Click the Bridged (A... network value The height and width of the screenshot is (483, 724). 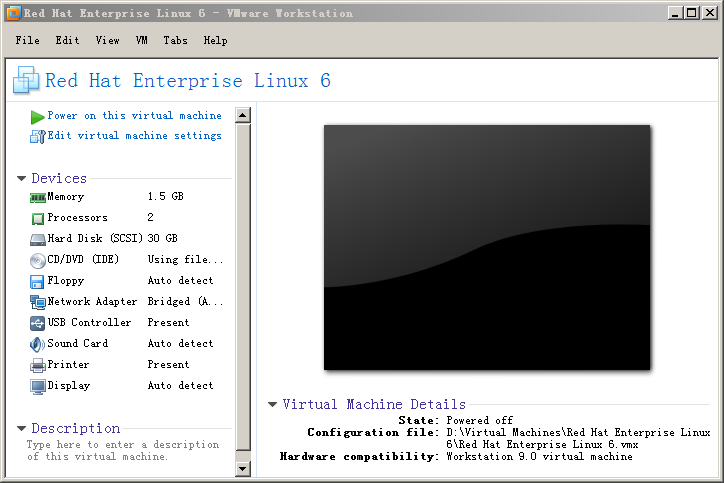185,302
